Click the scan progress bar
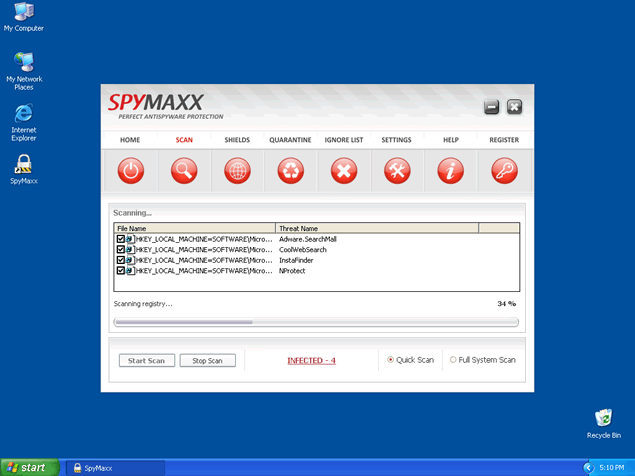 pyautogui.click(x=316, y=322)
